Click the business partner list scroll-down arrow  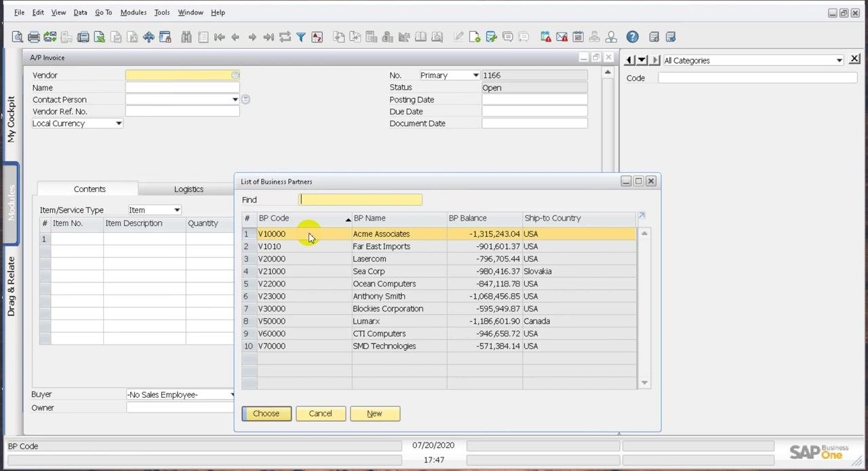(x=644, y=383)
